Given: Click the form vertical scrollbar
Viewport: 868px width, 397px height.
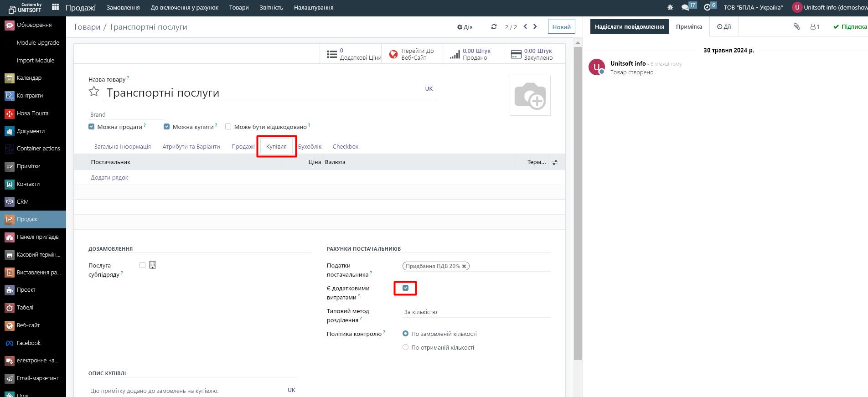Looking at the screenshot, I should (x=578, y=201).
